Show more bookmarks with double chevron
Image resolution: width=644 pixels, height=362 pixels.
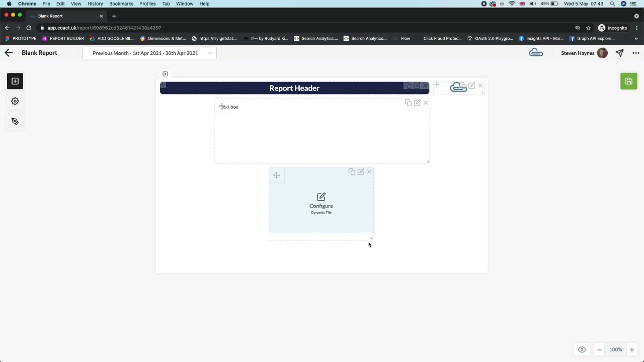click(x=636, y=38)
